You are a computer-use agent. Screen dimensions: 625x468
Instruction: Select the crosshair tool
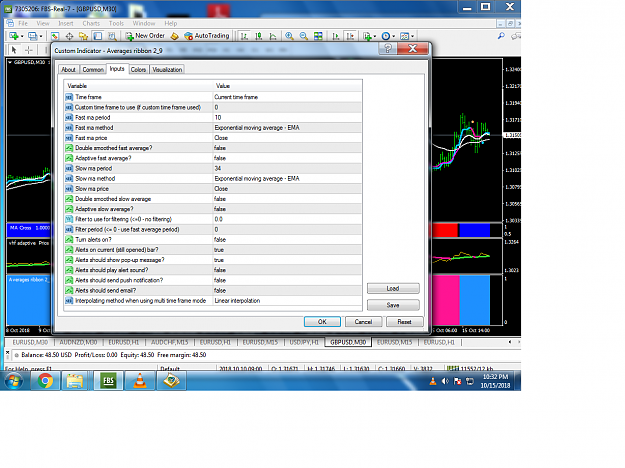point(29,50)
